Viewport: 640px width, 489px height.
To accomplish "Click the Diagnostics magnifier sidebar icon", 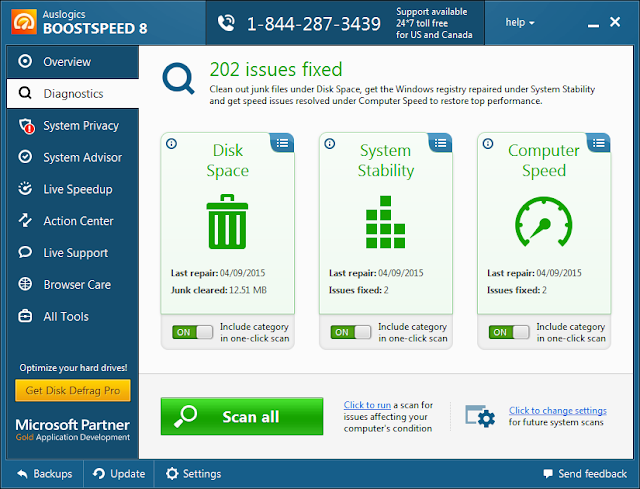I will 25,93.
